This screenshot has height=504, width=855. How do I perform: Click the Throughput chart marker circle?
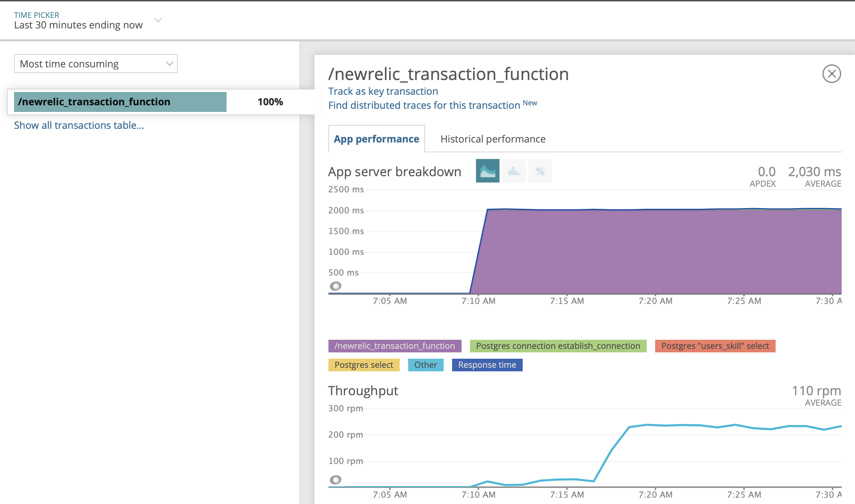pos(335,479)
